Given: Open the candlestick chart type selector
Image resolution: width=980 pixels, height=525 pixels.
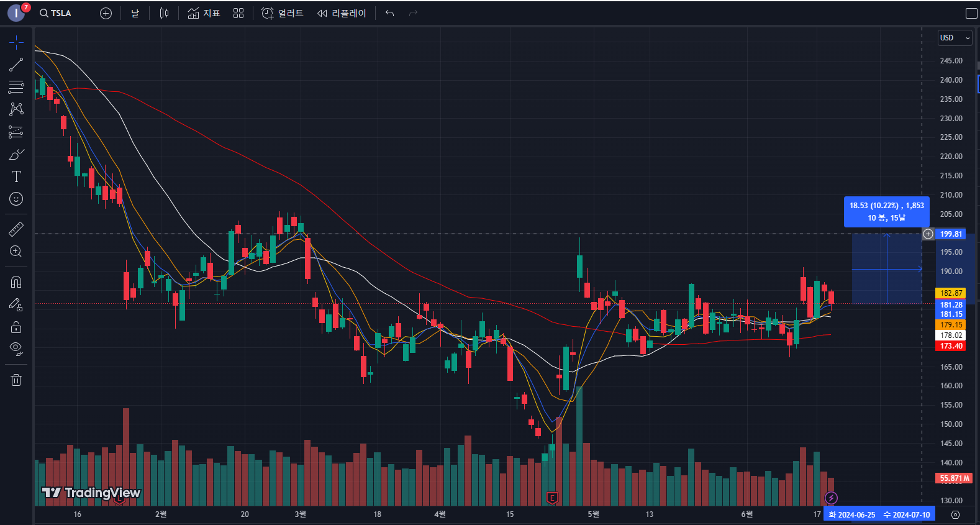Looking at the screenshot, I should pyautogui.click(x=164, y=13).
